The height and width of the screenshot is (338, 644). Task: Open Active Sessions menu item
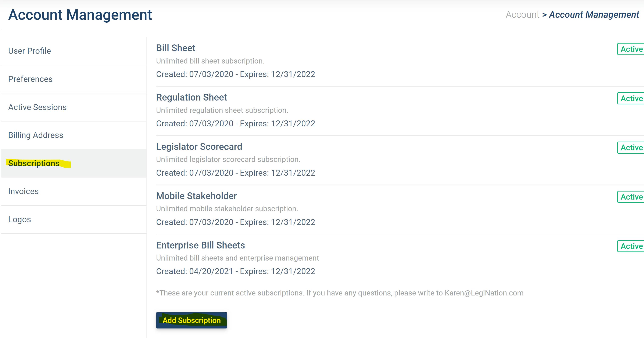click(37, 107)
